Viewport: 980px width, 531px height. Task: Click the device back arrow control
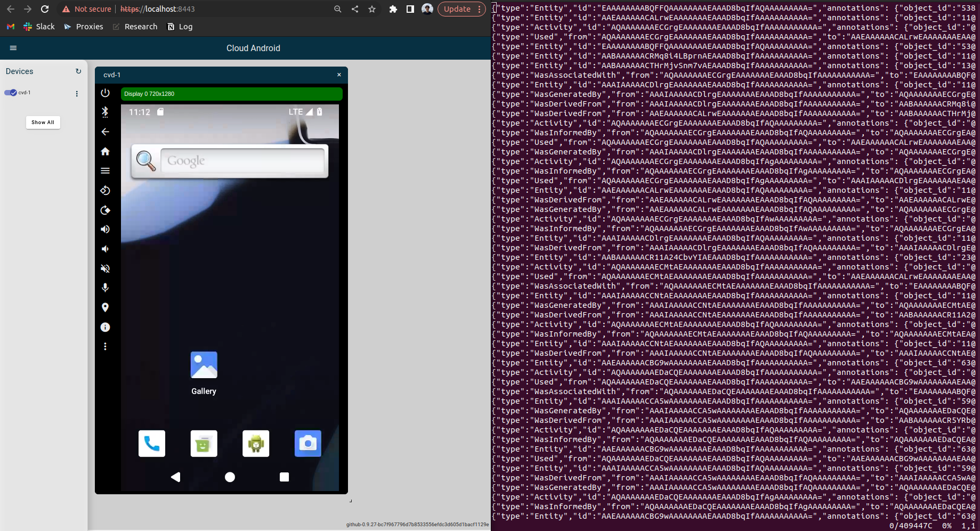(x=105, y=132)
